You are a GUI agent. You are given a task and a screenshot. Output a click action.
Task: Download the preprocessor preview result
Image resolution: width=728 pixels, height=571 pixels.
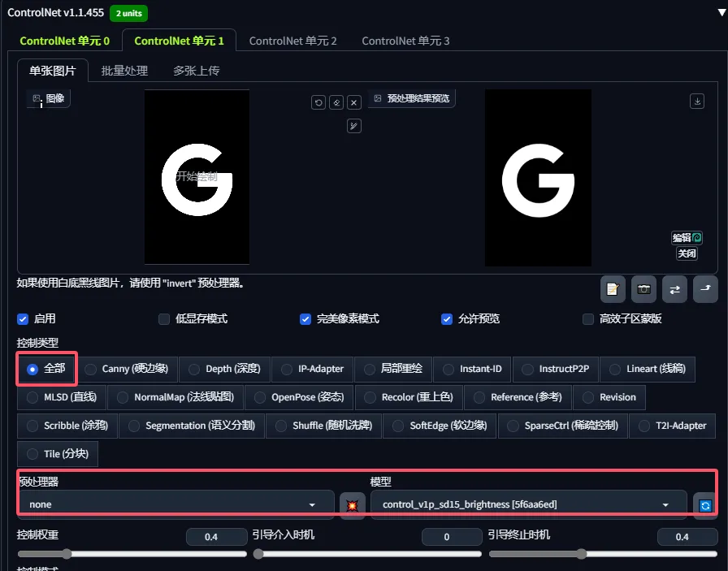697,102
